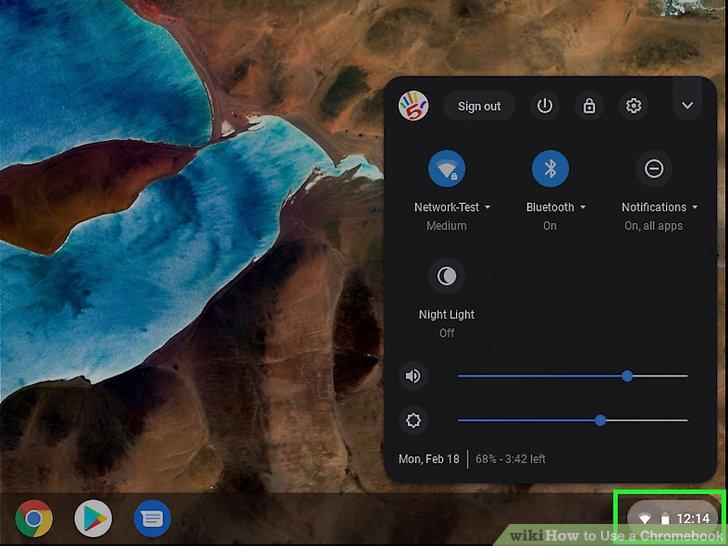Screen dimensions: 728x546
Task: Open the user profile avatar
Action: pos(413,106)
